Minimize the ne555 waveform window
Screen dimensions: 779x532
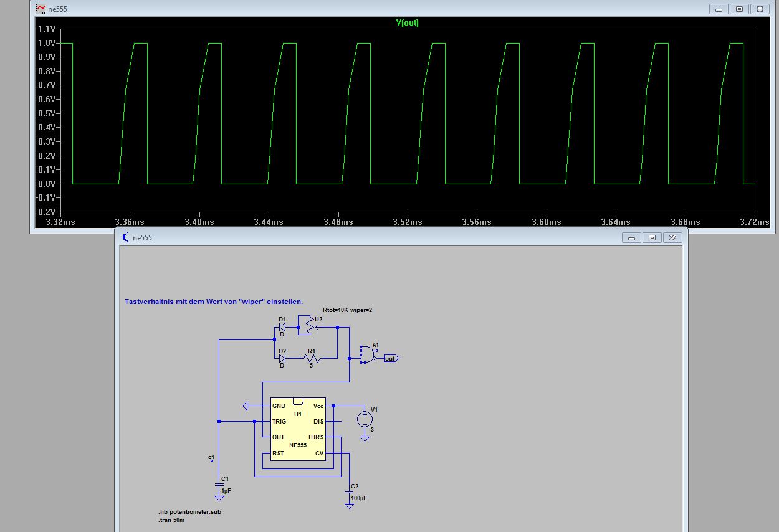pyautogui.click(x=719, y=9)
